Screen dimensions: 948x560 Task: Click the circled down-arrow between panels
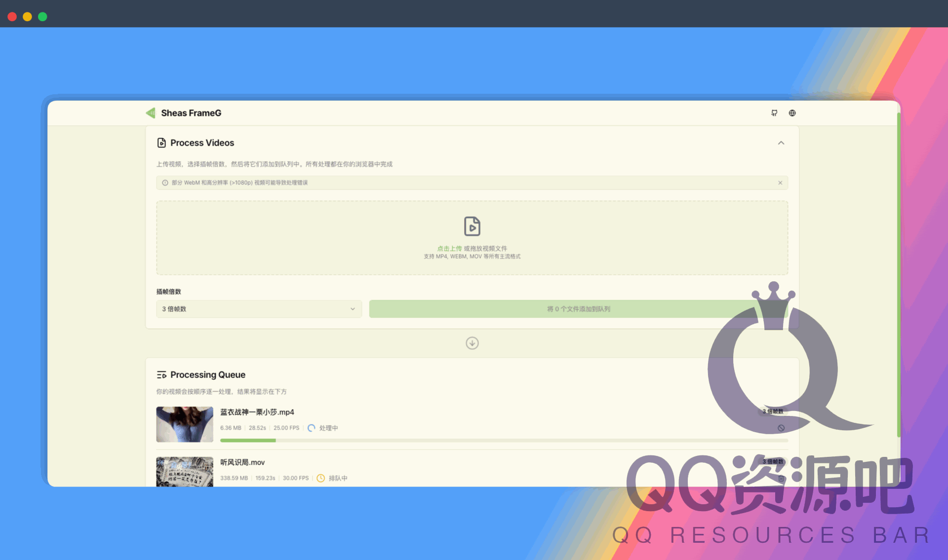tap(472, 343)
